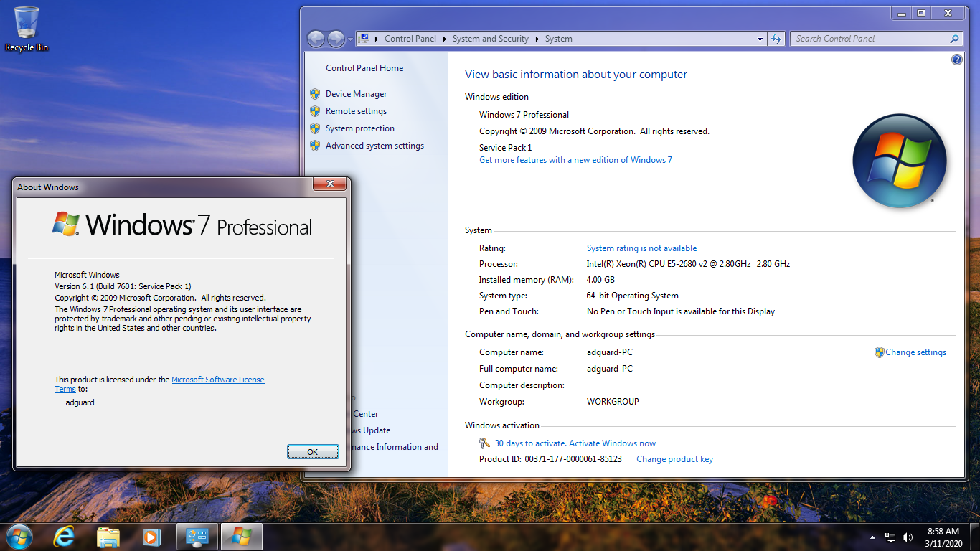Switch to Control Panel taskbar button
This screenshot has width=980, height=551.
coord(197,537)
